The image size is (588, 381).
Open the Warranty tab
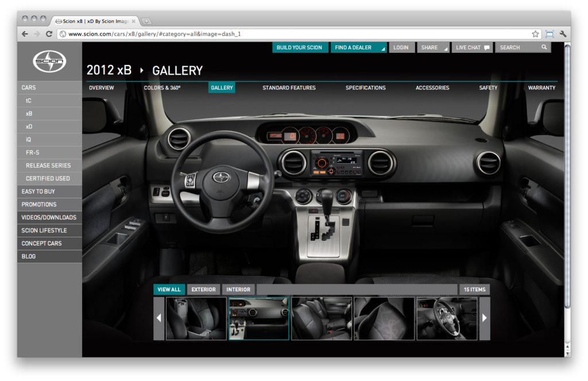coord(541,88)
